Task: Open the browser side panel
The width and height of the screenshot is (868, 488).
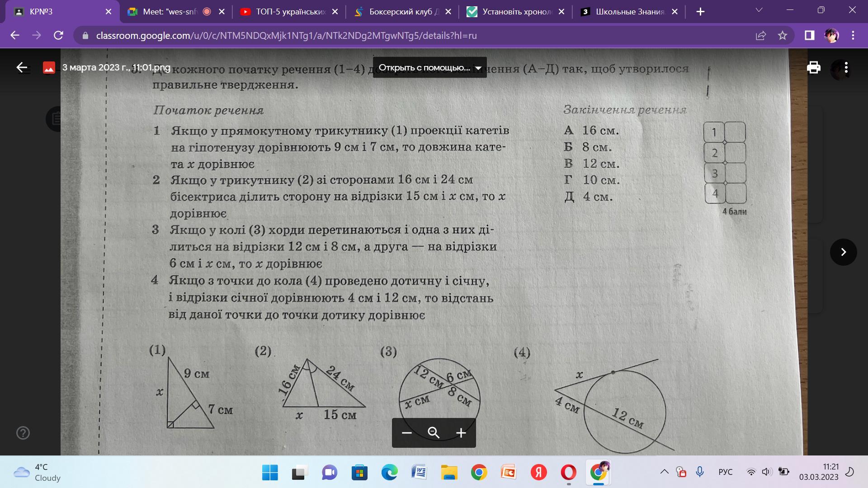Action: coord(809,35)
